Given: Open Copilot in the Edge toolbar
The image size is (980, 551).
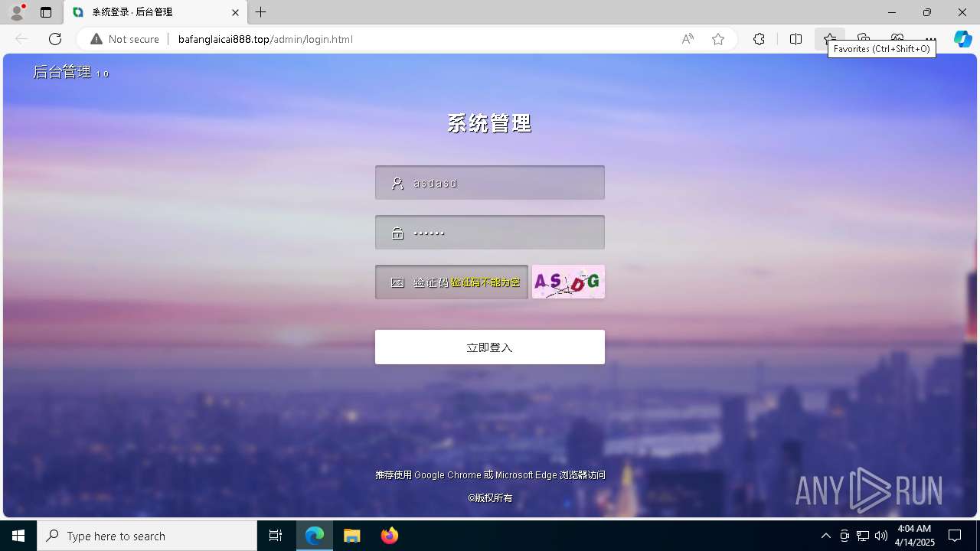Looking at the screenshot, I should tap(962, 39).
